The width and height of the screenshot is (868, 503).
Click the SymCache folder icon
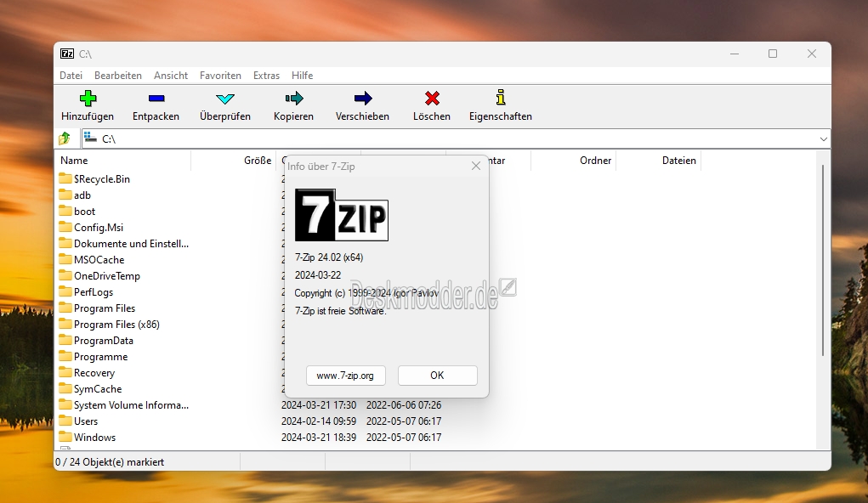pyautogui.click(x=65, y=388)
